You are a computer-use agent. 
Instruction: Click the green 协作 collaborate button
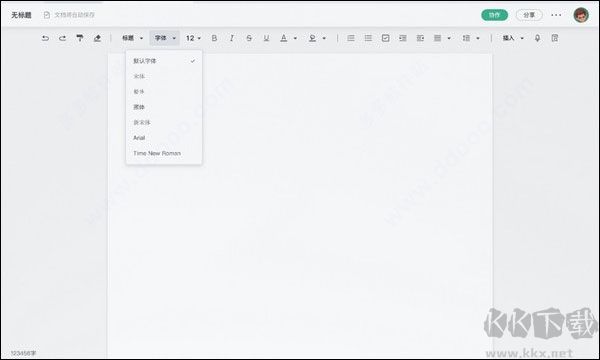point(494,15)
